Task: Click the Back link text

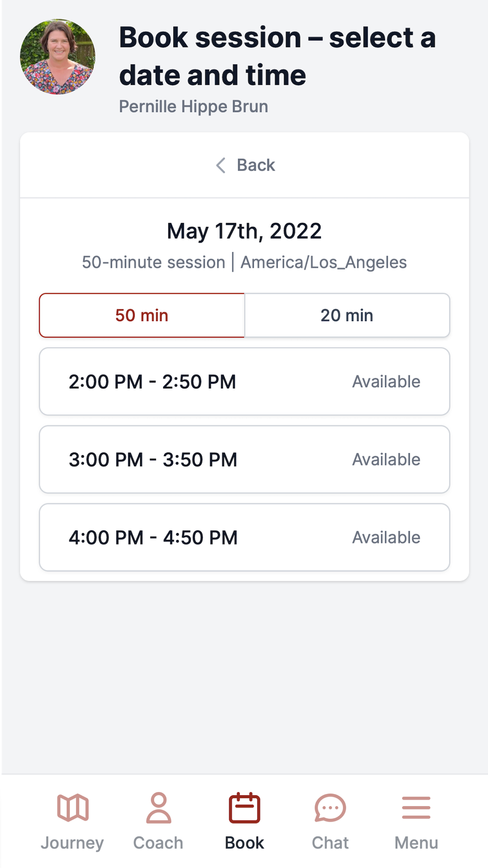Action: coord(256,165)
